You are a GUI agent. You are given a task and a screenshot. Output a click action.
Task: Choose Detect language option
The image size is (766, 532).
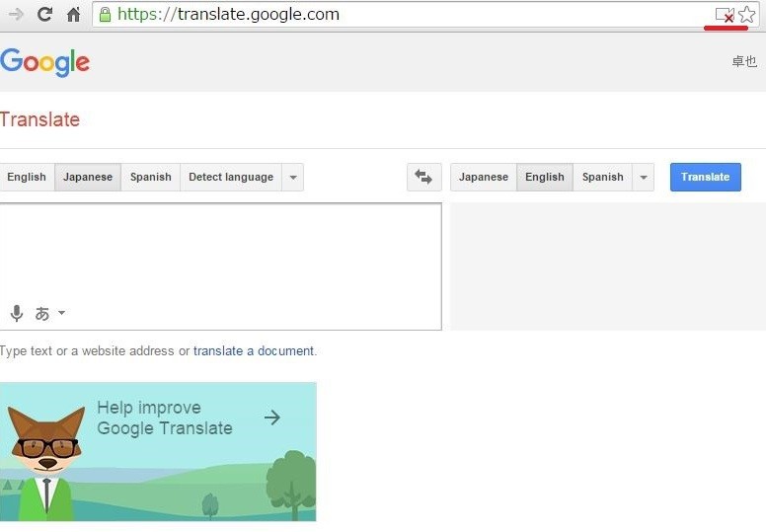coord(231,177)
